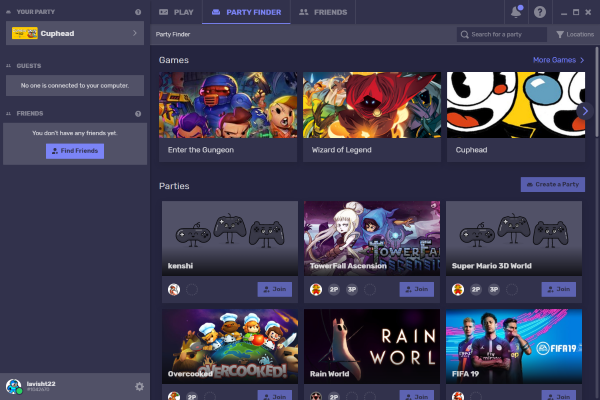This screenshot has width=600, height=400.
Task: Click the Party Finder breadcrumb label
Action: point(173,34)
